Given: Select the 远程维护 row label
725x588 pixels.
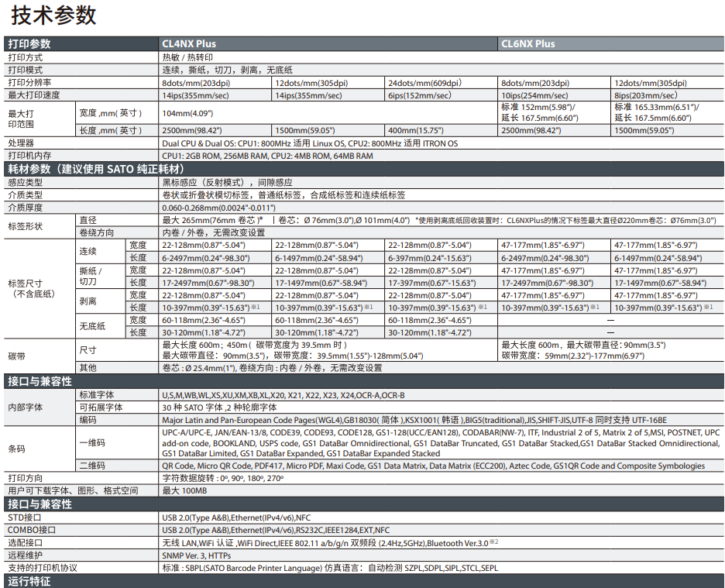Looking at the screenshot, I should (25, 555).
